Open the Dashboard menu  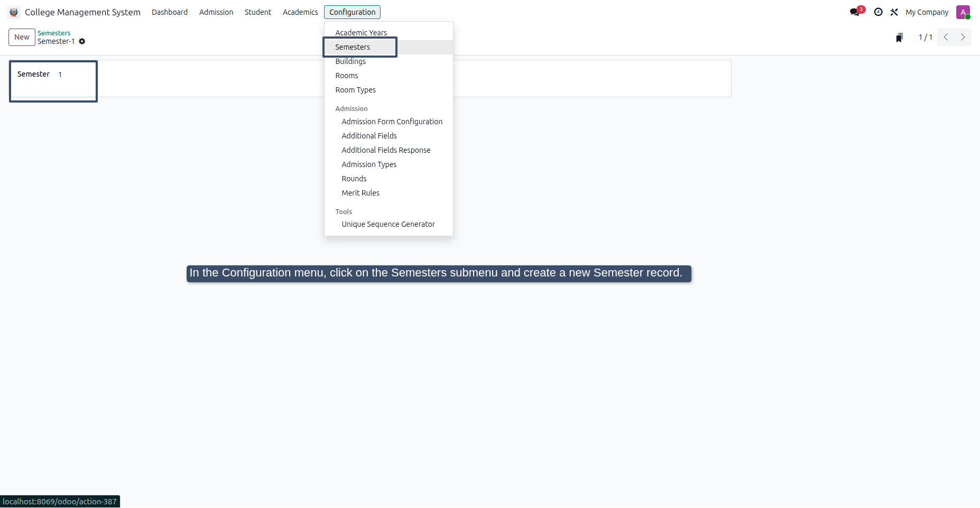click(x=170, y=12)
